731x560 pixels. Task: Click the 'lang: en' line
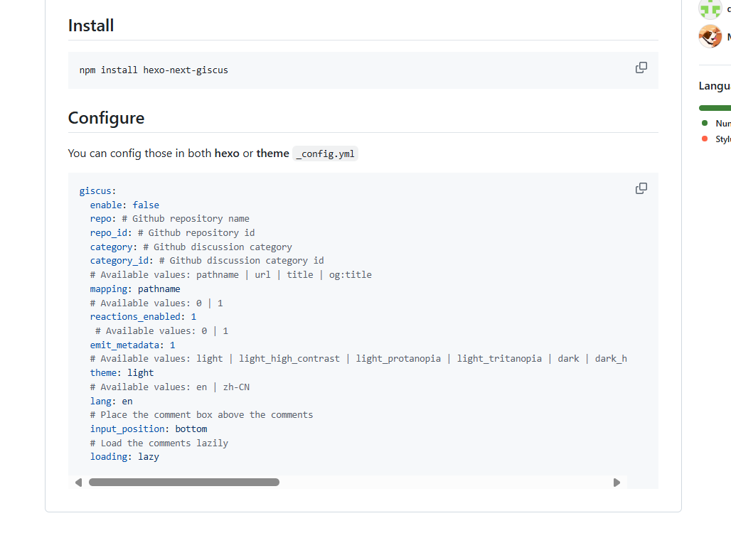[x=112, y=401]
